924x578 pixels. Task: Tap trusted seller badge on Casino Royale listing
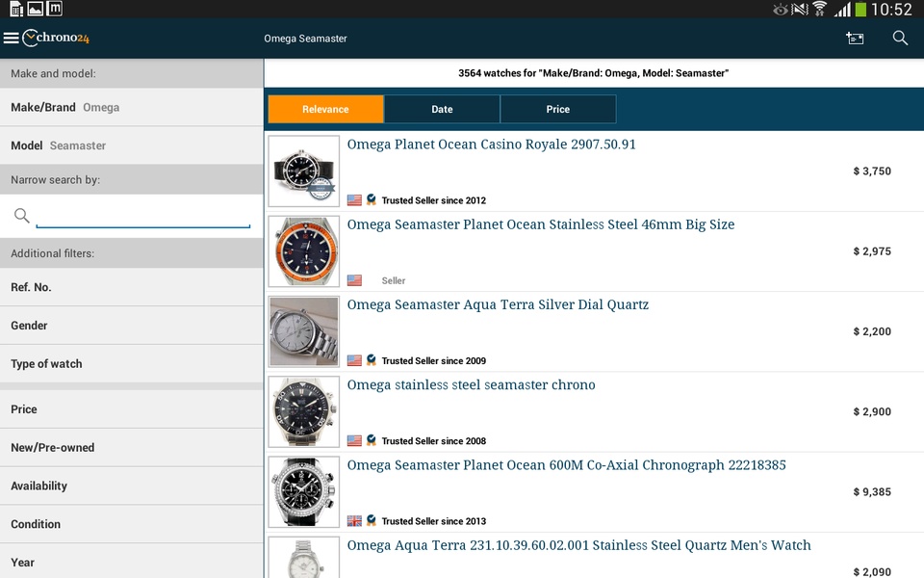click(372, 200)
